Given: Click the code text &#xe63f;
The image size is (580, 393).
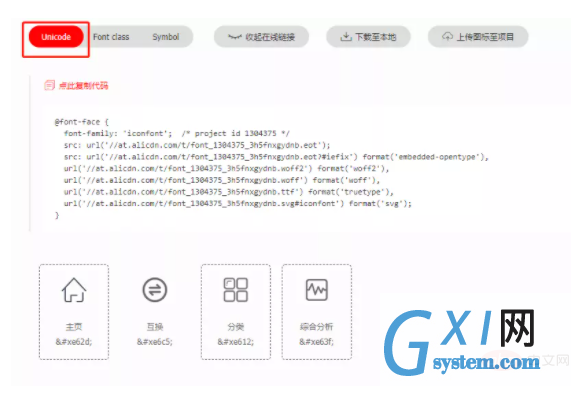Looking at the screenshot, I should click(316, 342).
